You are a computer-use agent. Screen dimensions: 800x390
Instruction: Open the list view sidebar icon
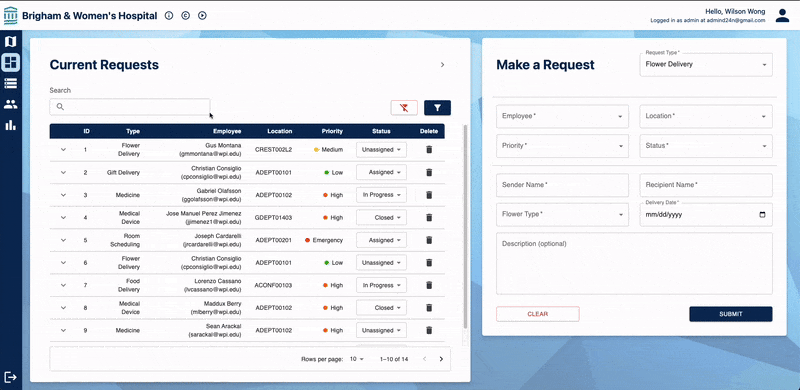[x=10, y=83]
